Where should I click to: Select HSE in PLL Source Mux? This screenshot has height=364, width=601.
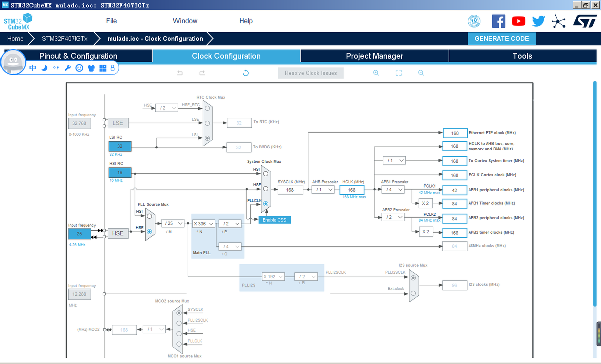pos(149,231)
